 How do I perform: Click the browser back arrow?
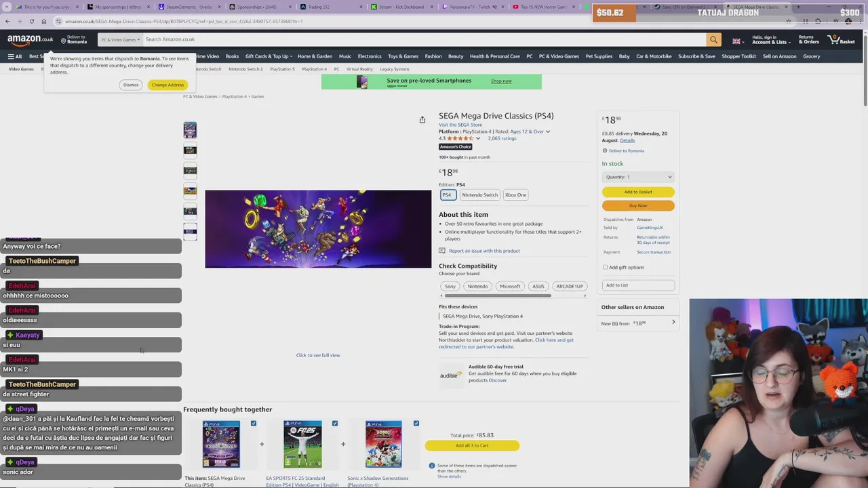point(7,21)
